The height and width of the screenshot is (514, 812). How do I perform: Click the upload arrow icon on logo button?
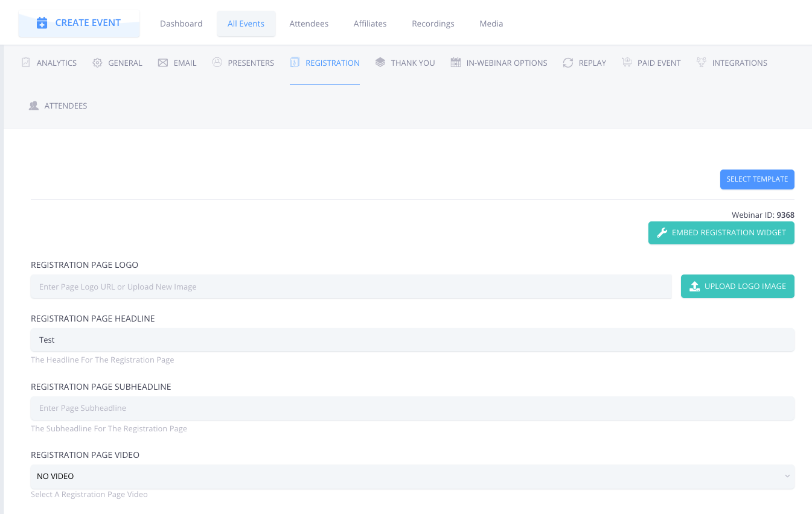point(694,287)
